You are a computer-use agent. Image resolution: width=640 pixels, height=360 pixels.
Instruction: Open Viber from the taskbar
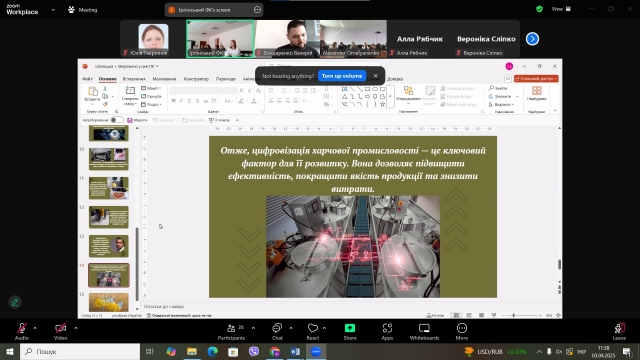254,351
